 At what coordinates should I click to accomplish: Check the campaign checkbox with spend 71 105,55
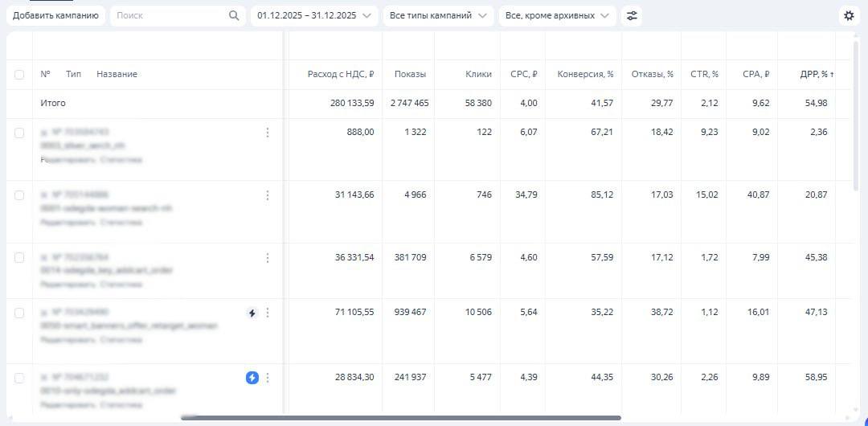[x=19, y=313]
